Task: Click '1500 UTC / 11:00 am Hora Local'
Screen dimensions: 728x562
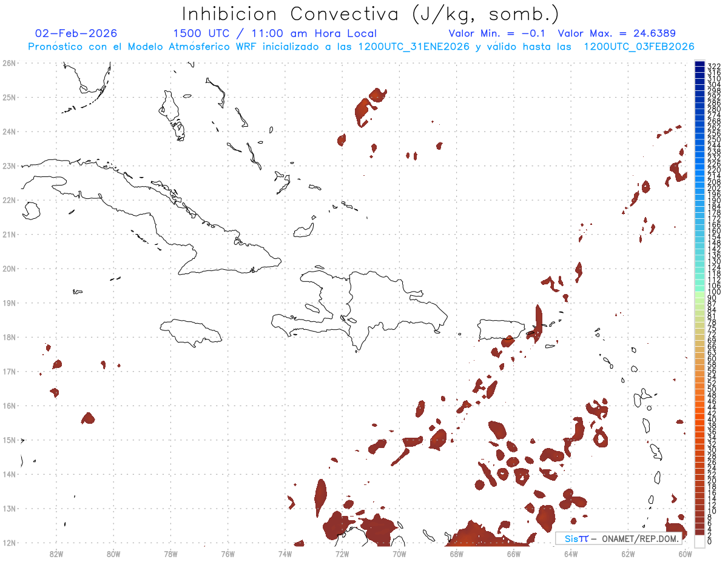Action: pyautogui.click(x=275, y=33)
